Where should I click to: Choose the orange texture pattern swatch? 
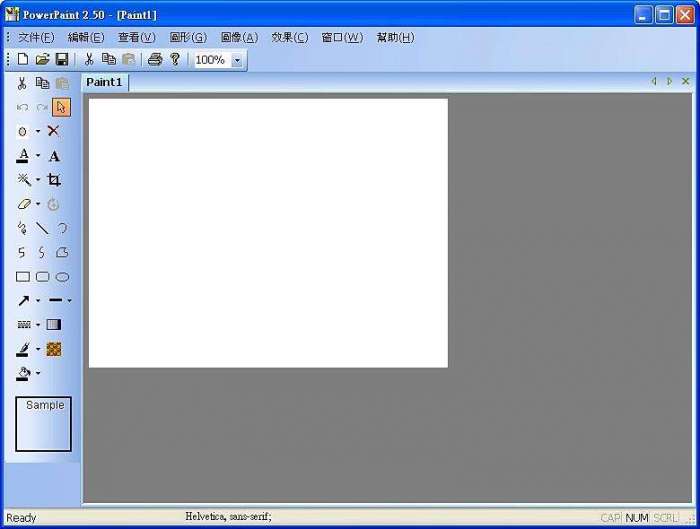coord(54,349)
